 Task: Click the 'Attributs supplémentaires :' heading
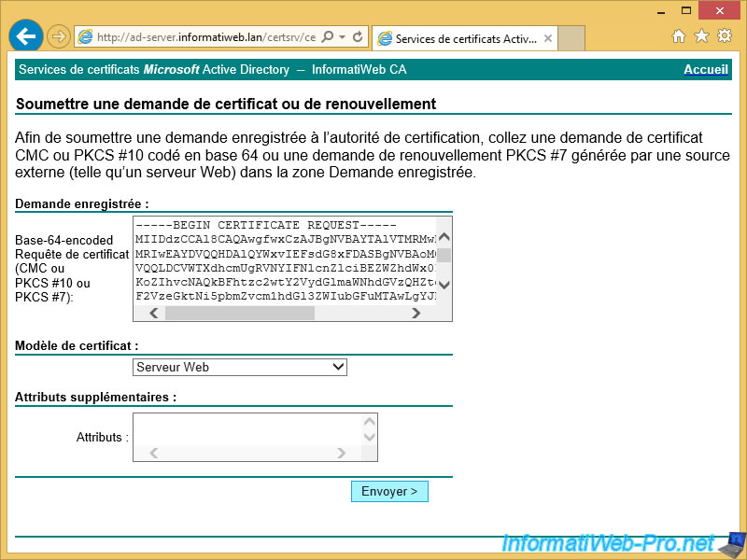96,398
